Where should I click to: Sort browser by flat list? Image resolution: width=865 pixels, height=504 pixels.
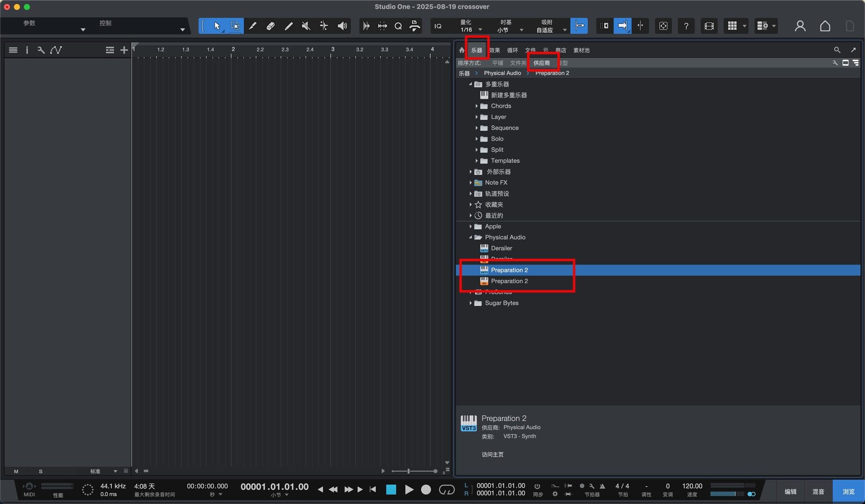pyautogui.click(x=497, y=63)
